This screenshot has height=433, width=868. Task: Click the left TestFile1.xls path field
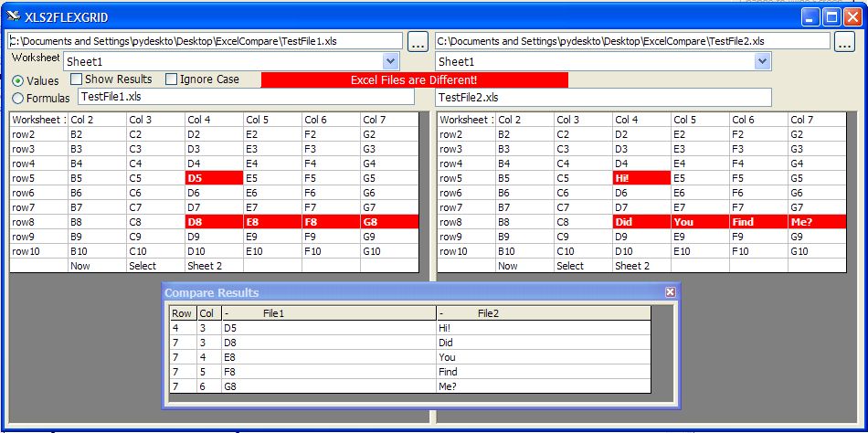206,41
